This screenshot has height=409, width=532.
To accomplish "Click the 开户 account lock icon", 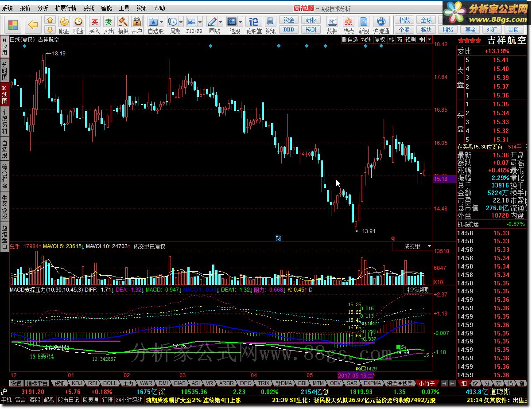I will [x=137, y=25].
